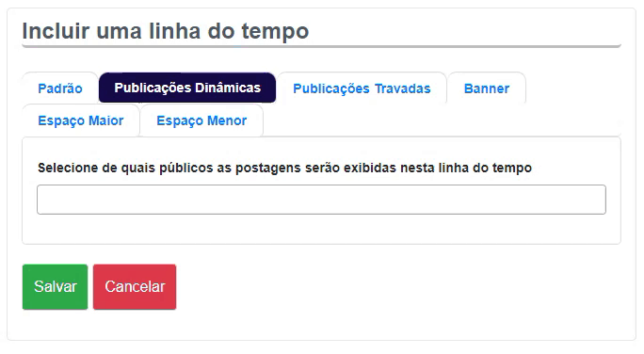The width and height of the screenshot is (644, 354).
Task: Click the 'Incluir uma linha do tempo' heading
Action: click(165, 31)
